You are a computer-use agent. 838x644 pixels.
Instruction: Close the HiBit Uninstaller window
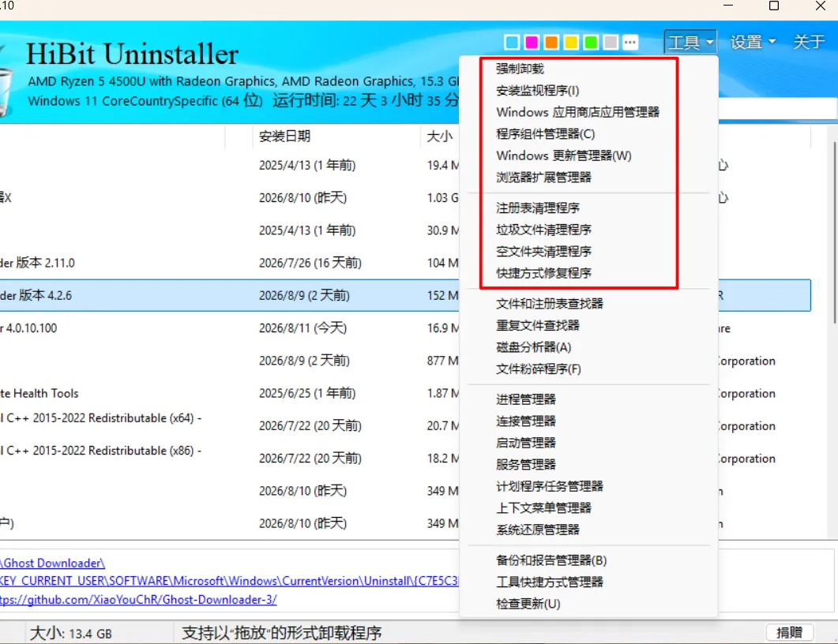(x=821, y=6)
